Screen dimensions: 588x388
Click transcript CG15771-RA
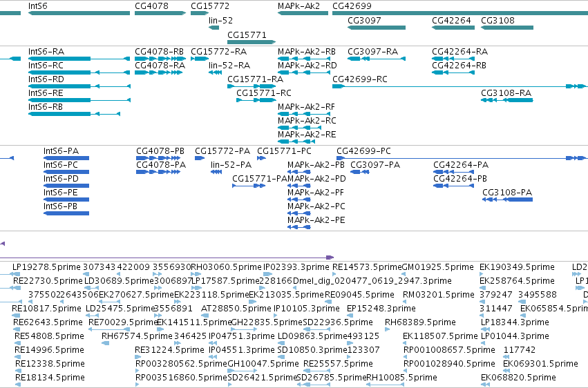click(x=252, y=86)
